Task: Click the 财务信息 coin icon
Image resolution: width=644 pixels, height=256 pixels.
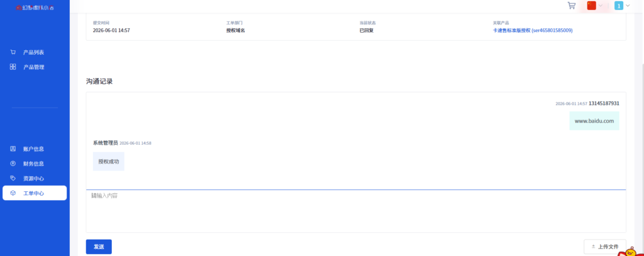Action: coord(13,164)
